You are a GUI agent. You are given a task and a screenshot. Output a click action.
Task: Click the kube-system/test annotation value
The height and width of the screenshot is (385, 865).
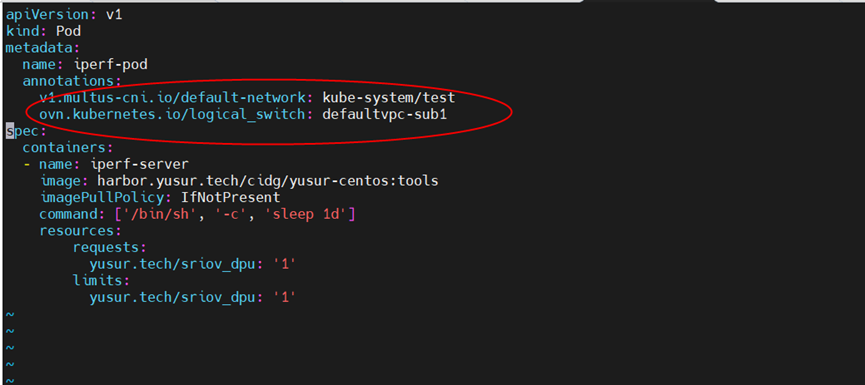[389, 98]
